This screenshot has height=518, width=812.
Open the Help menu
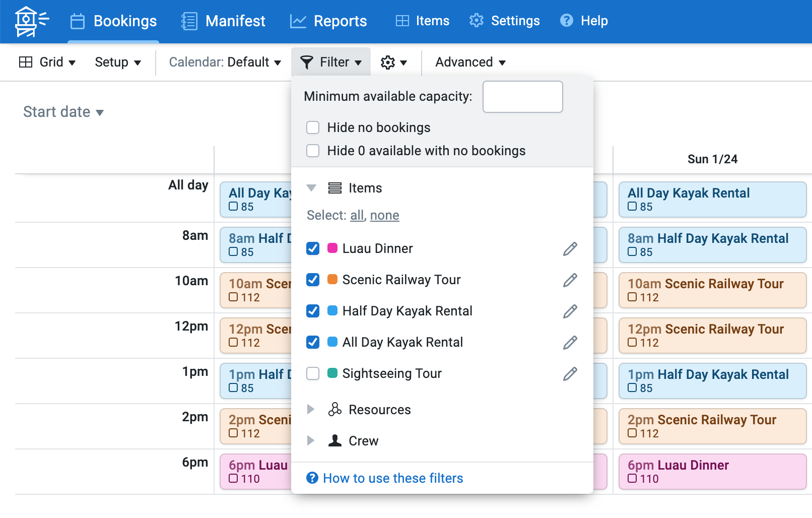584,21
